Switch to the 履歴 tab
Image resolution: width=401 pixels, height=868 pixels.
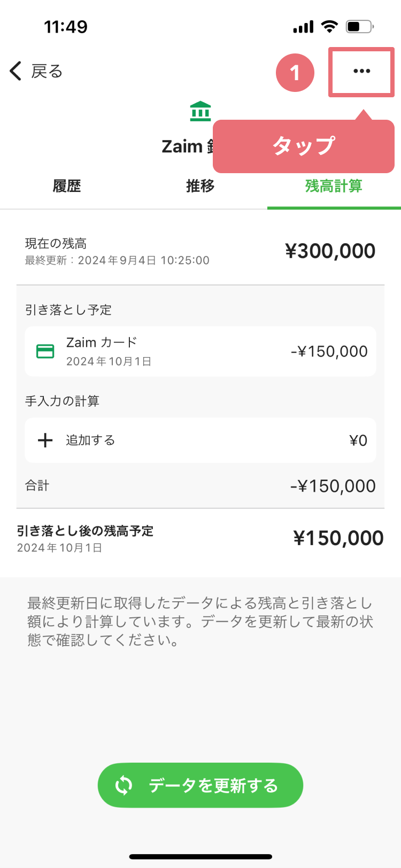point(67,186)
